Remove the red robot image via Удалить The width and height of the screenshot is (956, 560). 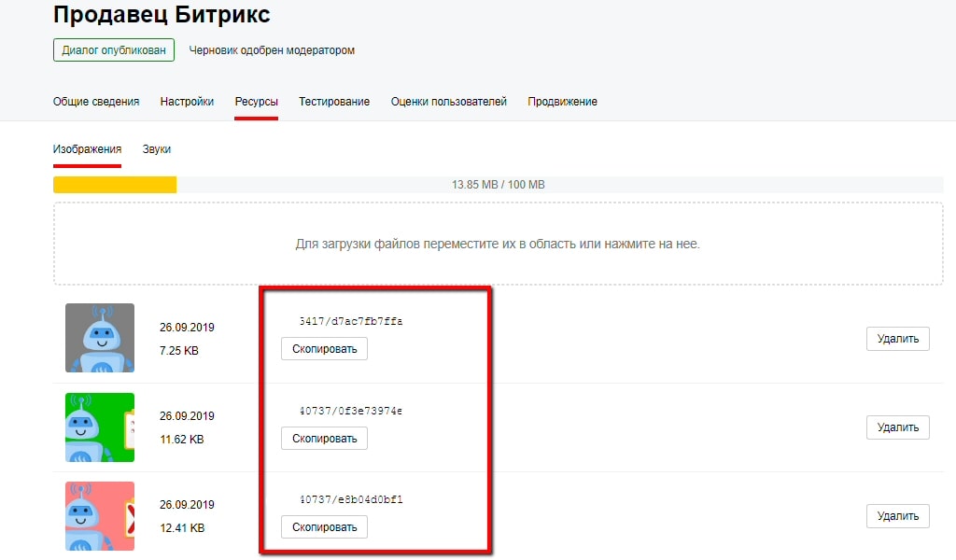(x=896, y=515)
